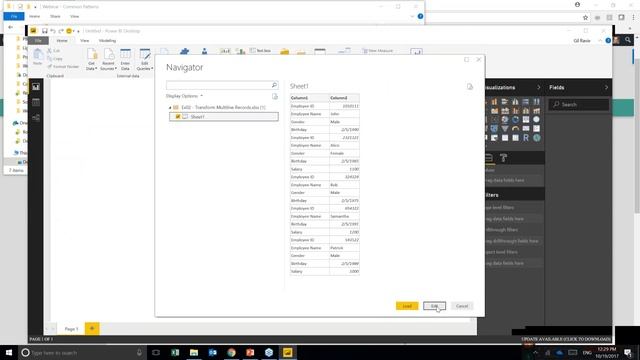Click Update Available in status bar
The width and height of the screenshot is (640, 360).
[566, 339]
